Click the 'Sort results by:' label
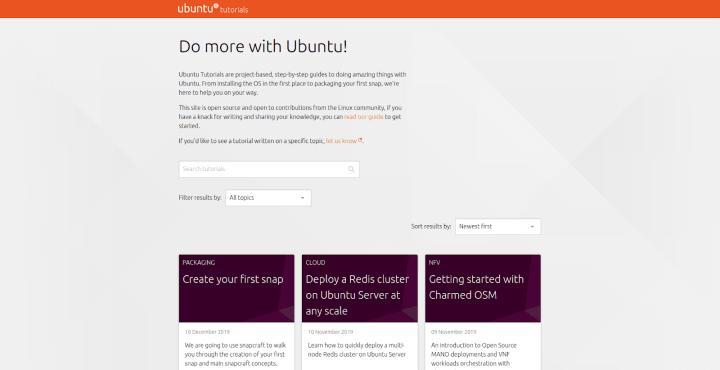 point(431,226)
